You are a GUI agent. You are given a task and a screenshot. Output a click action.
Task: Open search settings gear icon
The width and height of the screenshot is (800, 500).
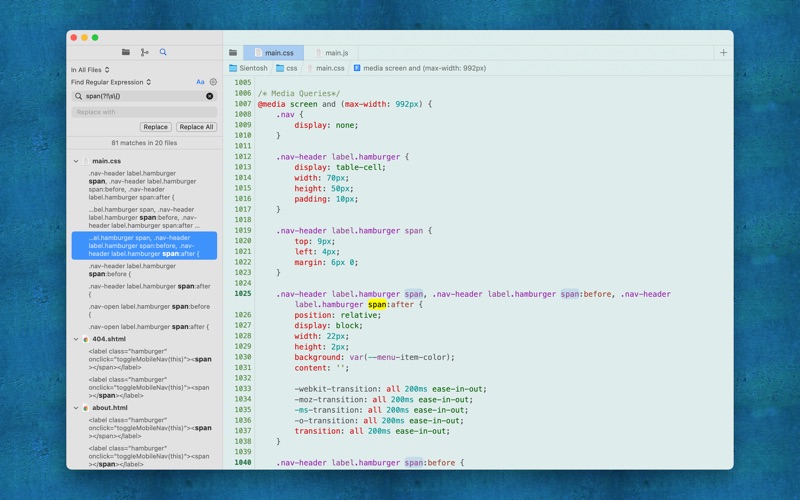coord(213,82)
